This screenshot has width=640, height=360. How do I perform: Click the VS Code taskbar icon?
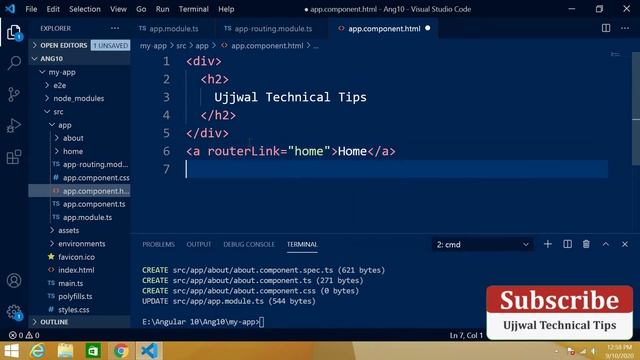click(x=149, y=351)
